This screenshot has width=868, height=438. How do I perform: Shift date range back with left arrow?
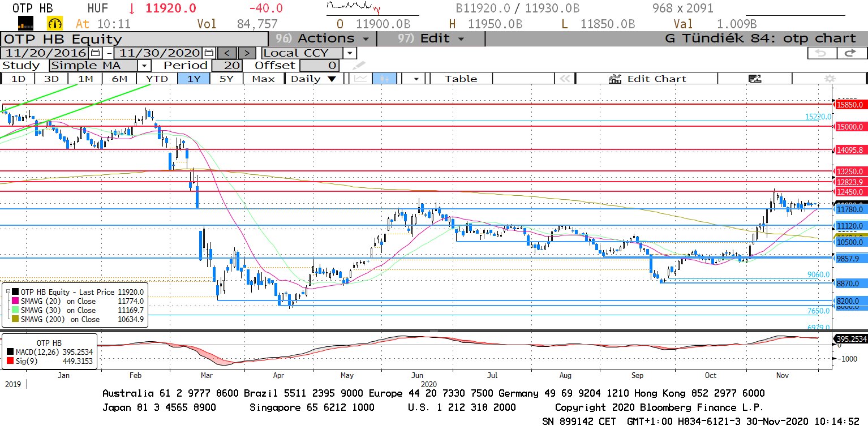coord(227,53)
